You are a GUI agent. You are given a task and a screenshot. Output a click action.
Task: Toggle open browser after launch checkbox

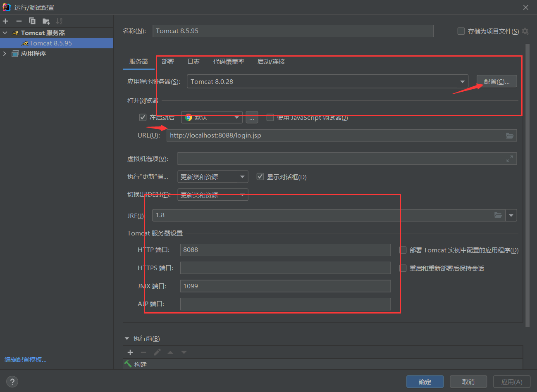(143, 117)
